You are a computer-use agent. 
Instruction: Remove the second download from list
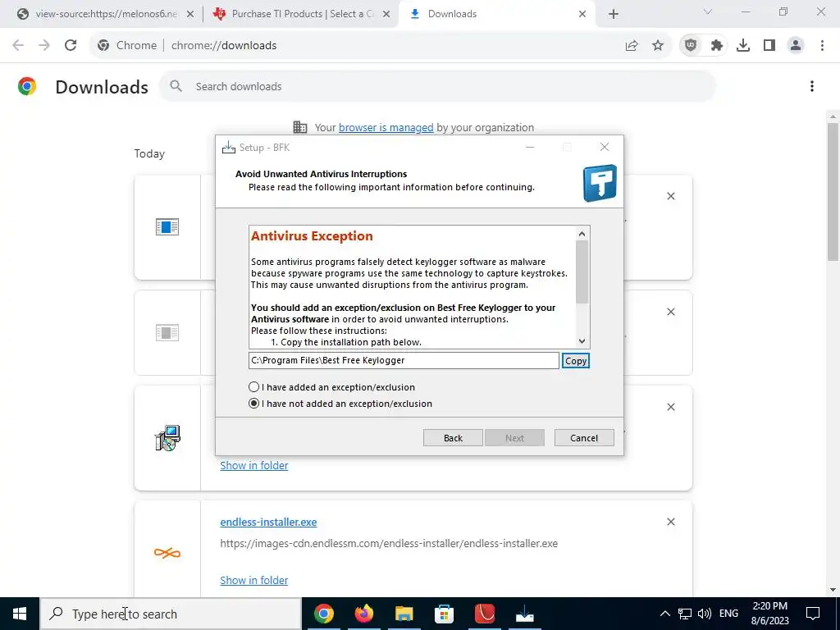[x=671, y=312]
